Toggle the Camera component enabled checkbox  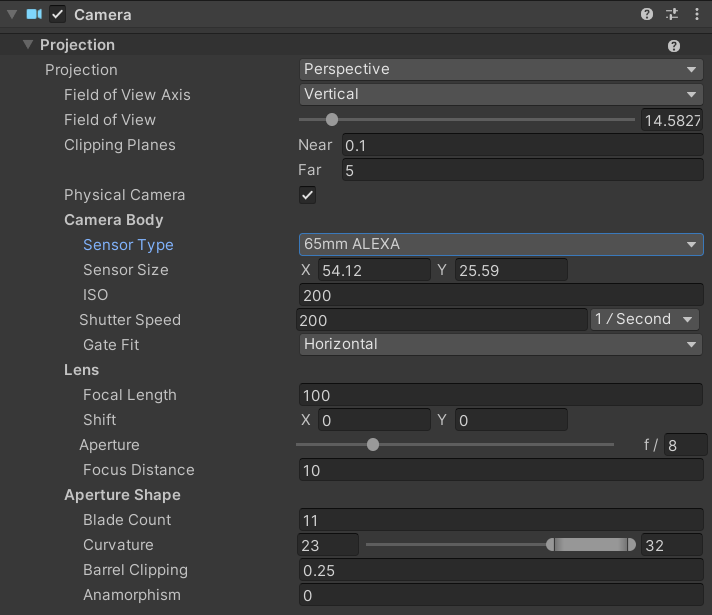coord(58,15)
